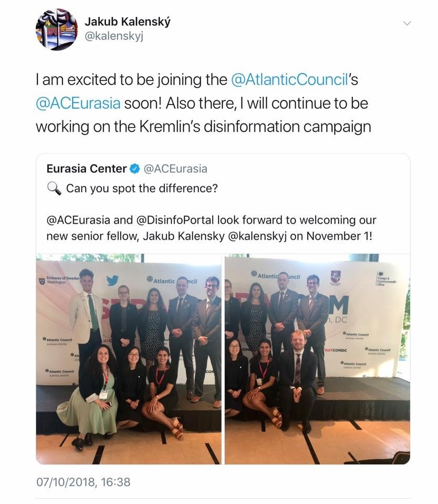Viewport: 438px width, 504px height.
Task: Open the Jakub Kalenský display name
Action: [x=127, y=22]
